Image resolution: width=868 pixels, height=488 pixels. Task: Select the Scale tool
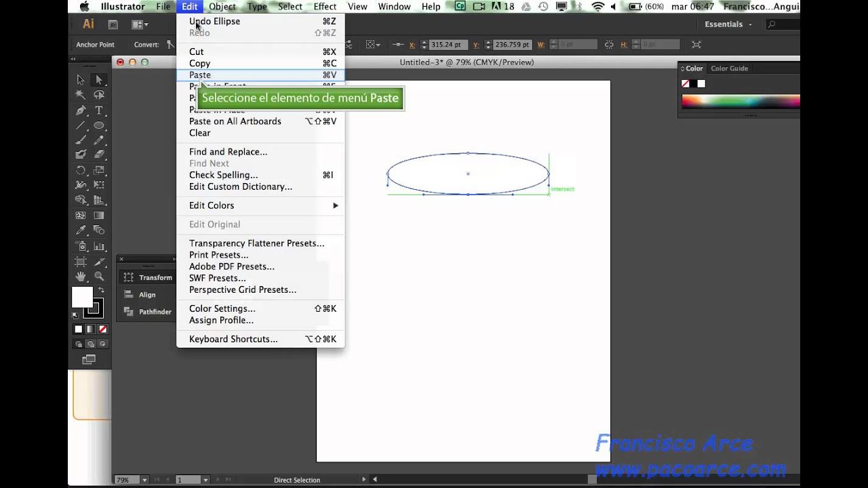click(x=99, y=170)
